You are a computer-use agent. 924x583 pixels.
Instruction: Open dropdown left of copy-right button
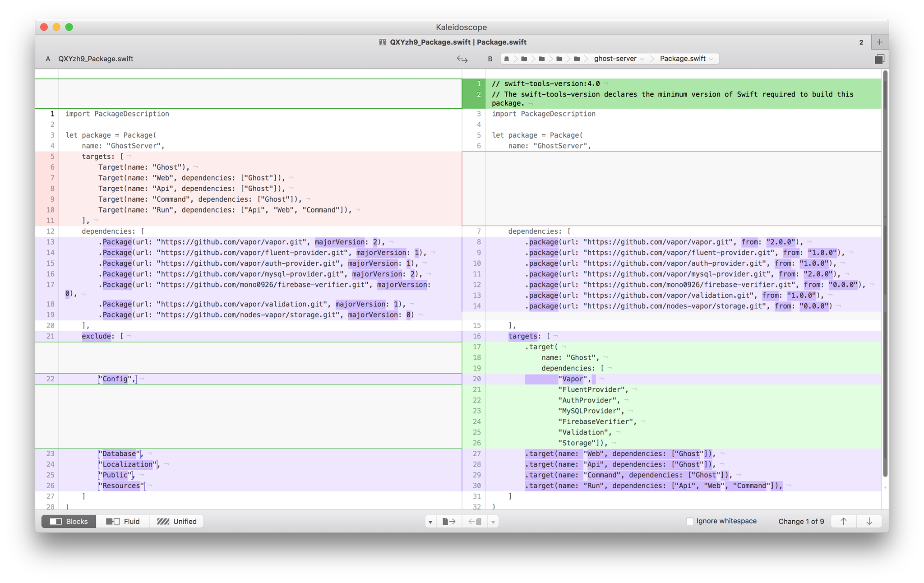(x=430, y=522)
